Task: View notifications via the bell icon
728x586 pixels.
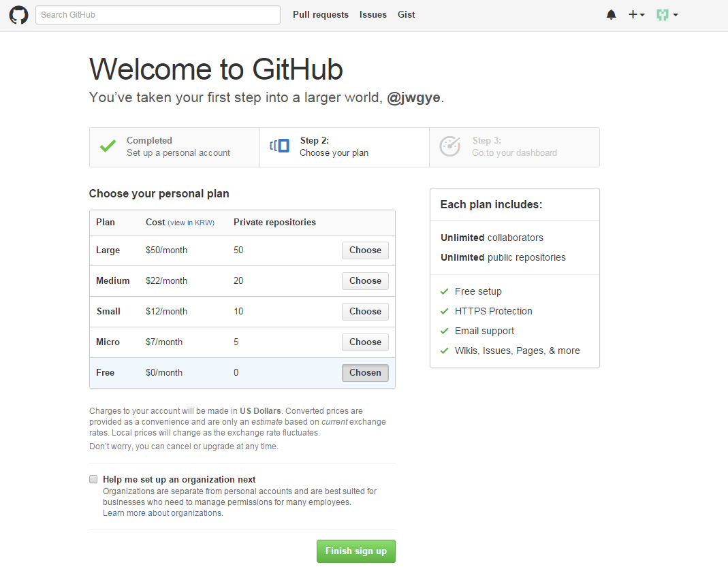Action: (x=611, y=15)
